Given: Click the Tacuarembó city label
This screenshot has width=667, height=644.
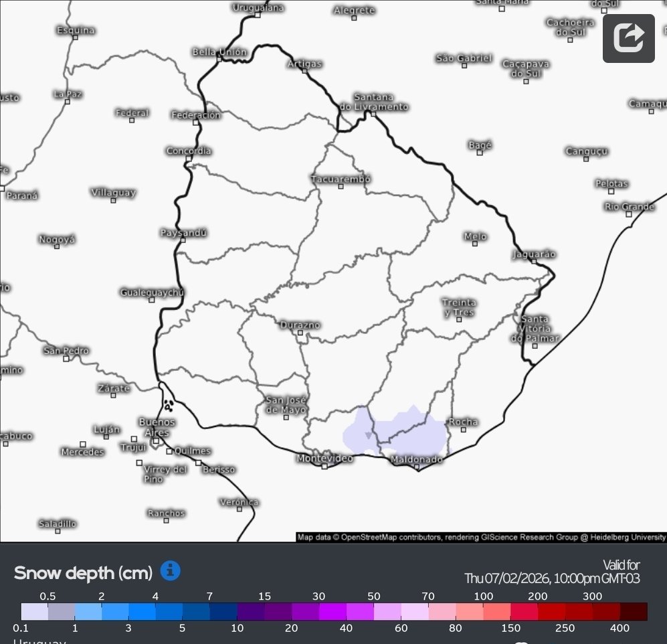Looking at the screenshot, I should 341,179.
